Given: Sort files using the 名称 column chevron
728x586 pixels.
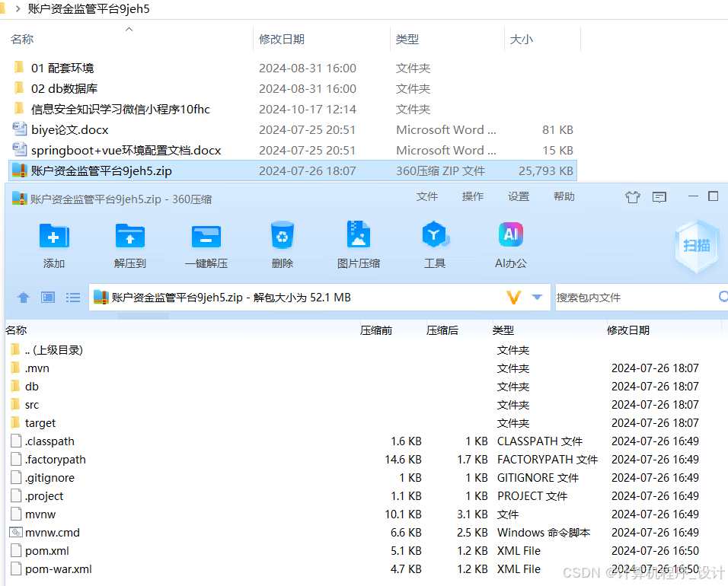Looking at the screenshot, I should coord(128,28).
